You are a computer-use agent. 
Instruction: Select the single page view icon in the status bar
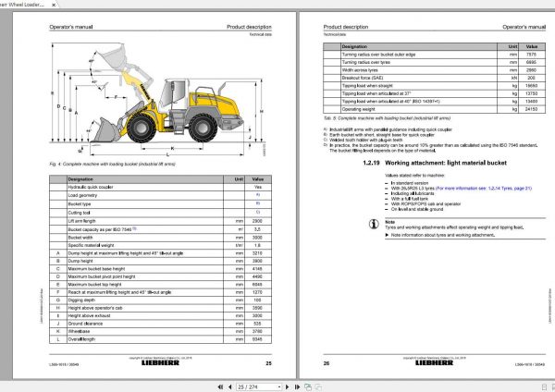tap(545, 387)
